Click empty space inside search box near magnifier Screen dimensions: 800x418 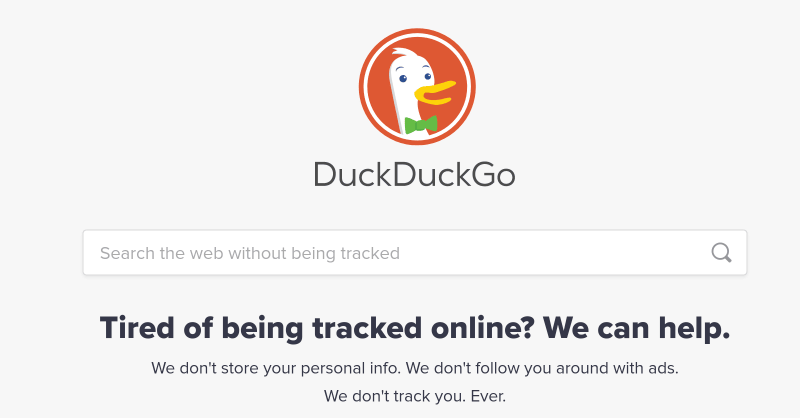click(x=663, y=253)
